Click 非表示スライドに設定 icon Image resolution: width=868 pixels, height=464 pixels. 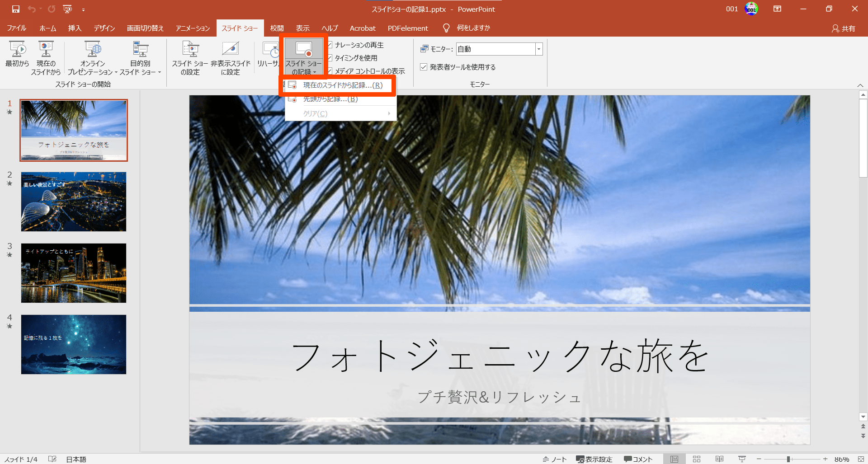pyautogui.click(x=230, y=50)
